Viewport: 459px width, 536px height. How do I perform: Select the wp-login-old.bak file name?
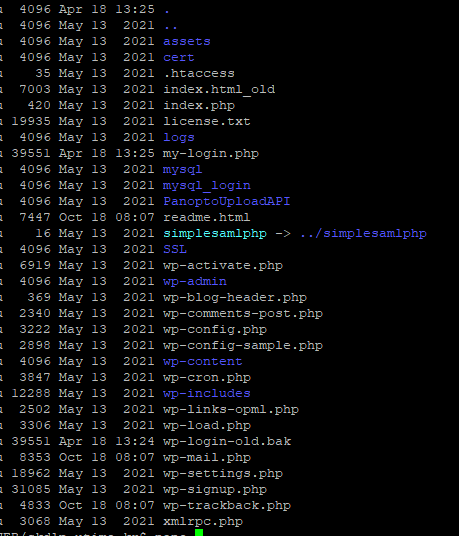pos(227,441)
